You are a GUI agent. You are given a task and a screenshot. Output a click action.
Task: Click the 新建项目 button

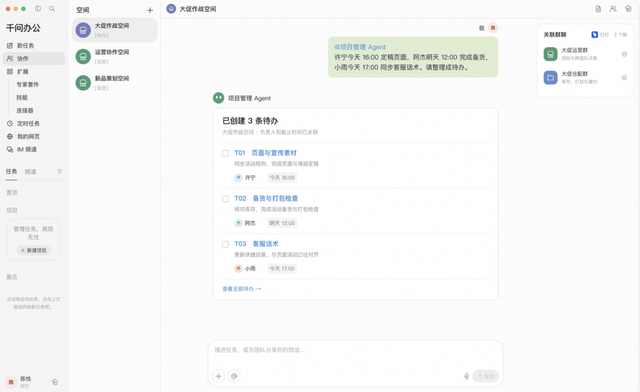[x=33, y=250]
